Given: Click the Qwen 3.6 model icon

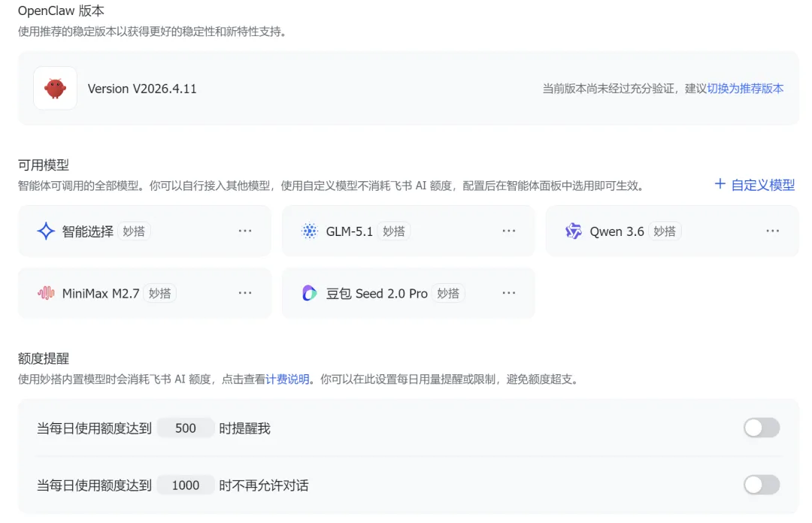Looking at the screenshot, I should coord(573,231).
